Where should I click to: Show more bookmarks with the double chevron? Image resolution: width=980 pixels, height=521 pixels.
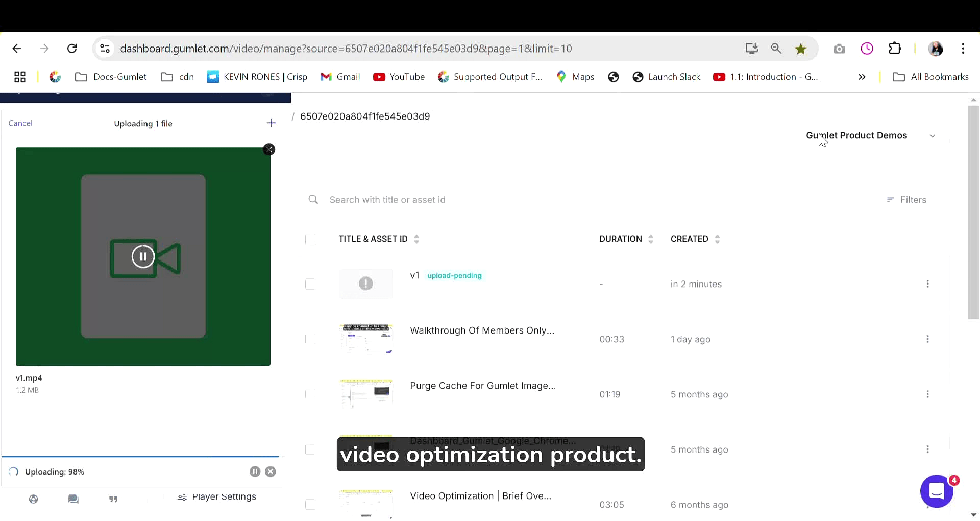(862, 77)
